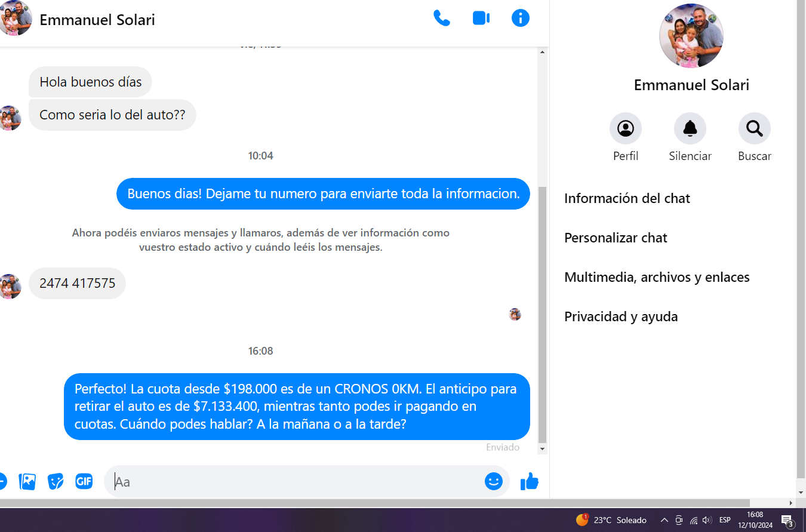Open the sticker picker icon
The height and width of the screenshot is (532, 806).
(x=56, y=481)
